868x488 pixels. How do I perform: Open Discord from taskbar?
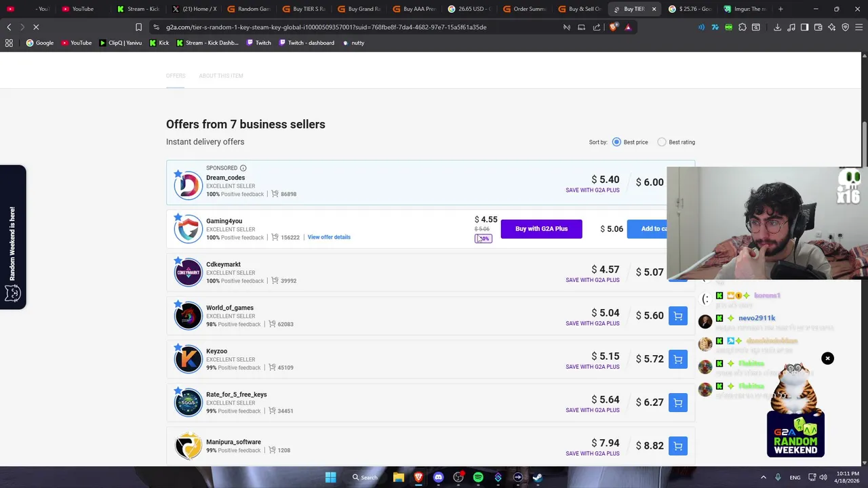tap(438, 477)
